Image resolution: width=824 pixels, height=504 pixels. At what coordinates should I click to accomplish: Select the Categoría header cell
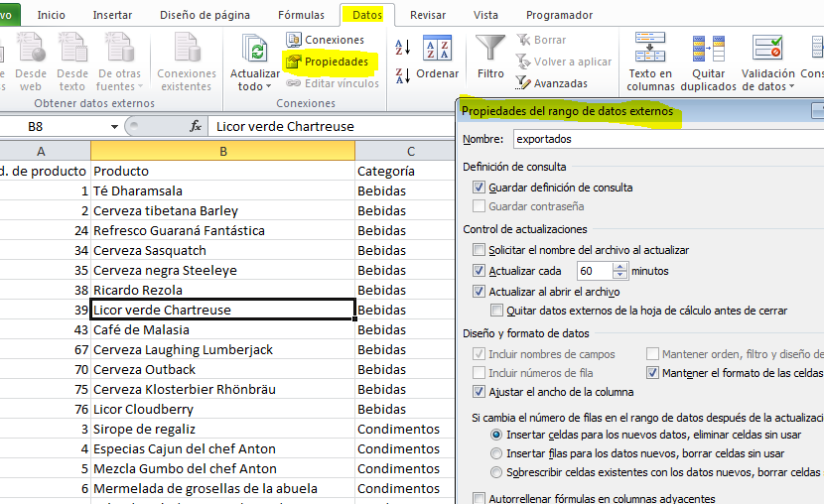tap(405, 172)
